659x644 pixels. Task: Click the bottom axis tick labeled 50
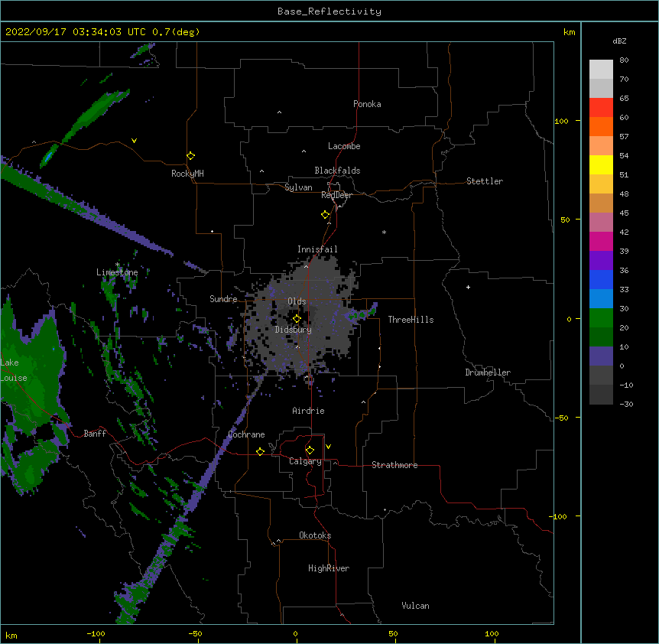click(x=393, y=633)
